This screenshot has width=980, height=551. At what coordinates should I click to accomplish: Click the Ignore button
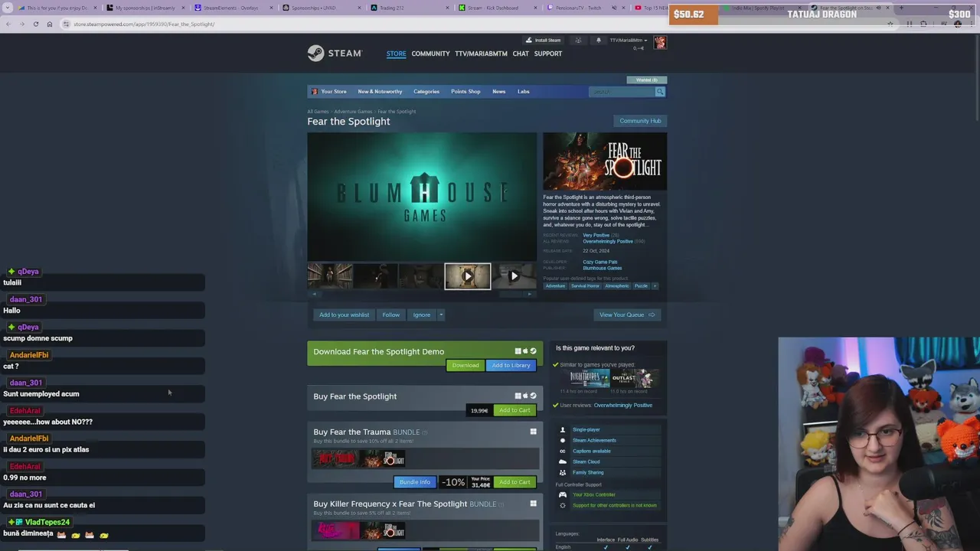[x=422, y=315]
